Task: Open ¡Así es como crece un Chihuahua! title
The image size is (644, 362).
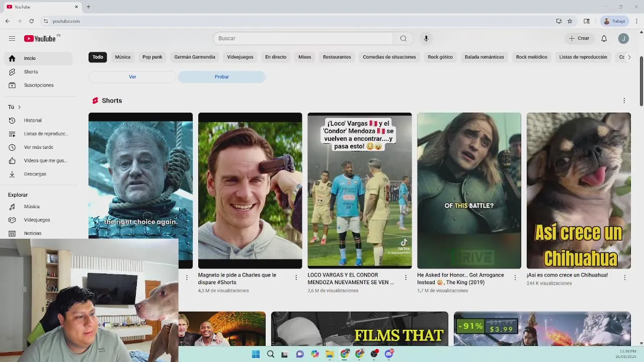Action: (567, 275)
